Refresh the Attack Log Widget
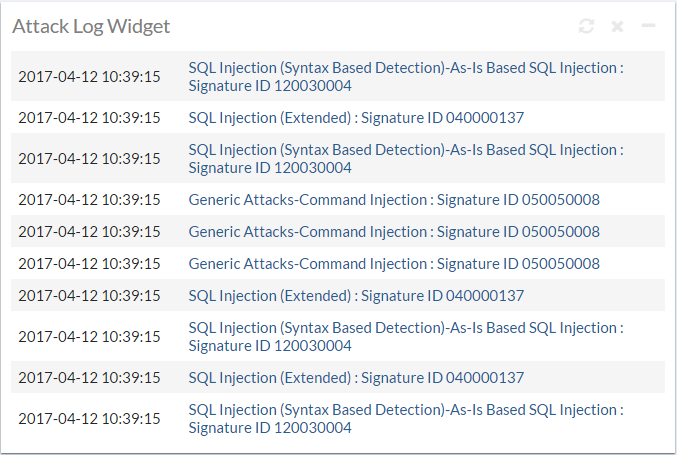677x456 pixels. 586,26
